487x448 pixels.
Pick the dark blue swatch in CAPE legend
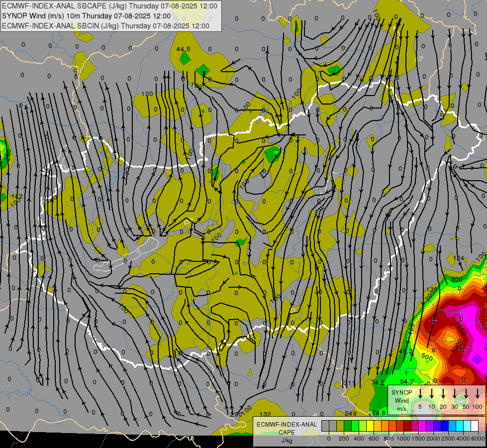445,426
